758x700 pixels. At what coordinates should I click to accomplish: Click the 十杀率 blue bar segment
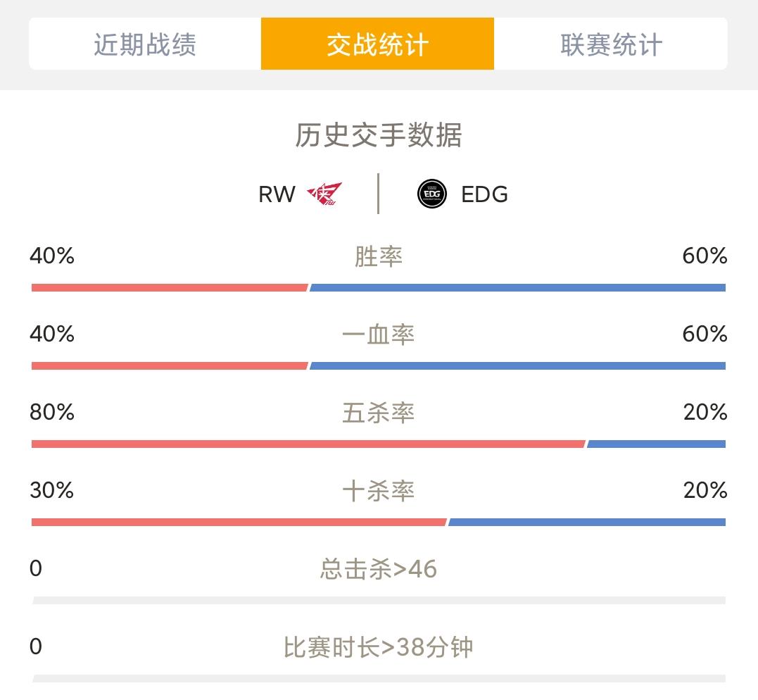click(586, 522)
